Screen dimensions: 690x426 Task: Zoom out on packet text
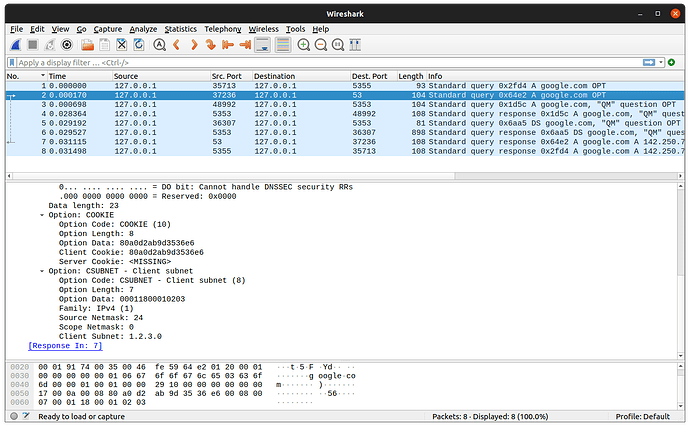pyautogui.click(x=321, y=45)
